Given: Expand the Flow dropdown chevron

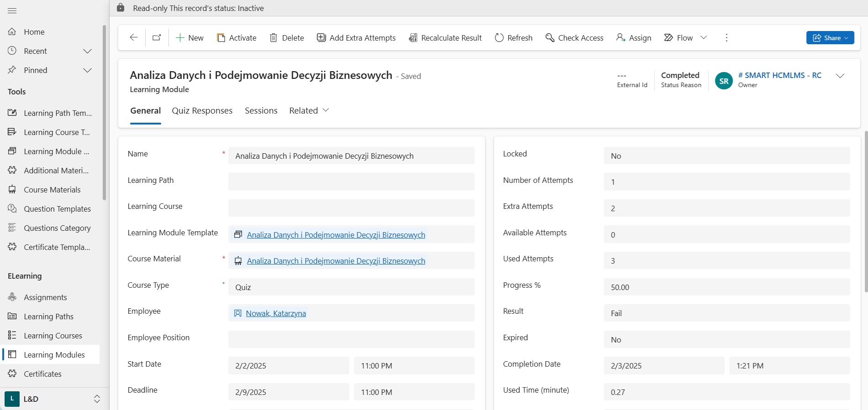Looking at the screenshot, I should click(x=704, y=38).
